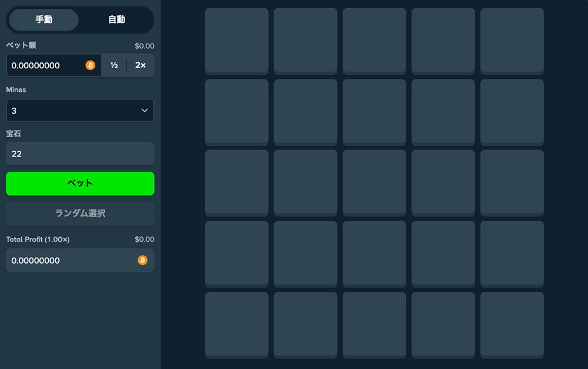Viewport: 588px width, 369px height.
Task: Place bet with the green ベット button
Action: (x=80, y=184)
